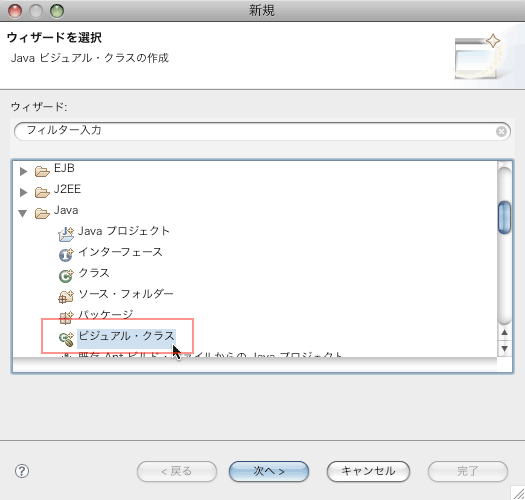Select the ソース・フォルダー icon
The height and width of the screenshot is (500, 525).
[x=66, y=296]
